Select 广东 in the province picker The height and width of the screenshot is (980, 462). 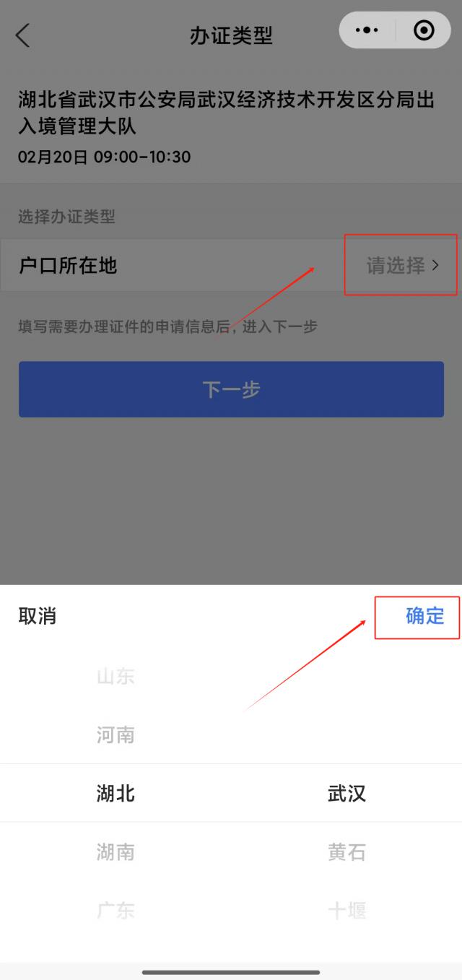point(115,910)
